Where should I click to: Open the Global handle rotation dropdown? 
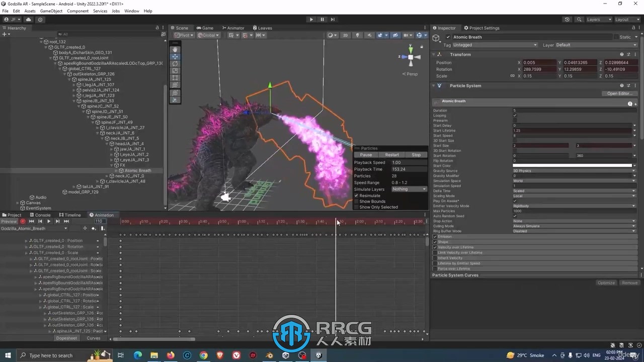[208, 35]
